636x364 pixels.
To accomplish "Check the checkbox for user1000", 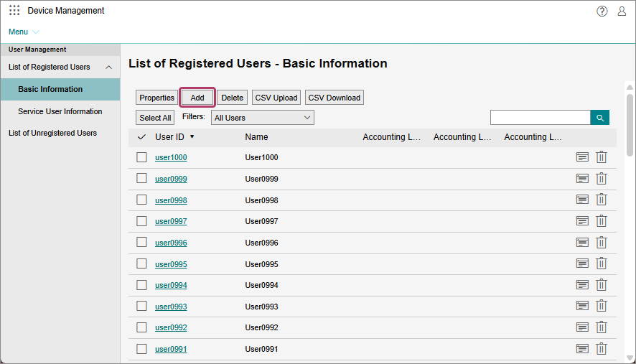I will tap(141, 157).
